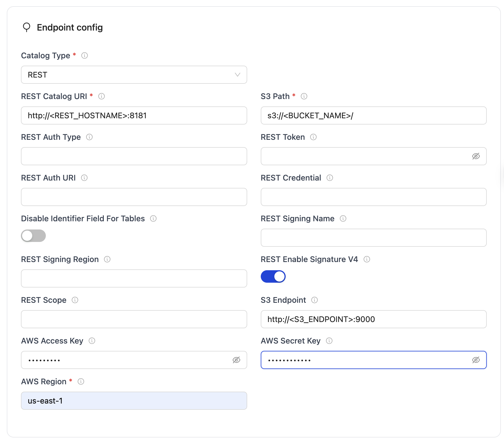Click the info icon next to Catalog Type

(85, 55)
